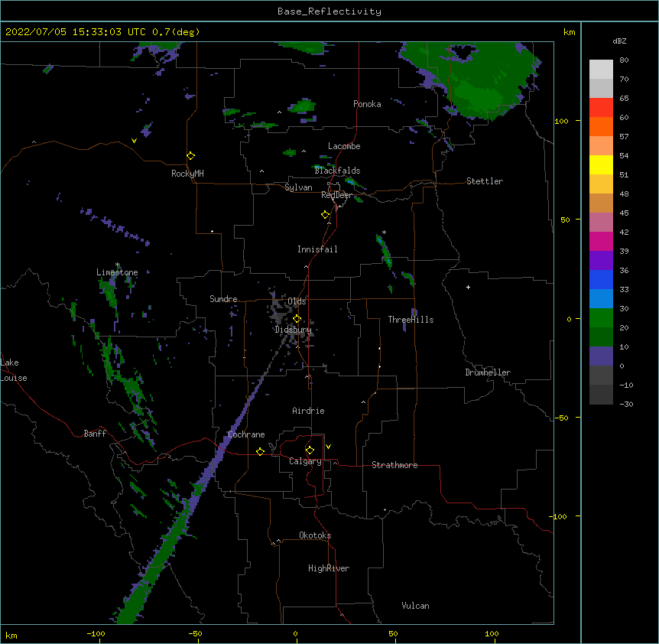Click the Base_Reflectivity title

point(329,11)
